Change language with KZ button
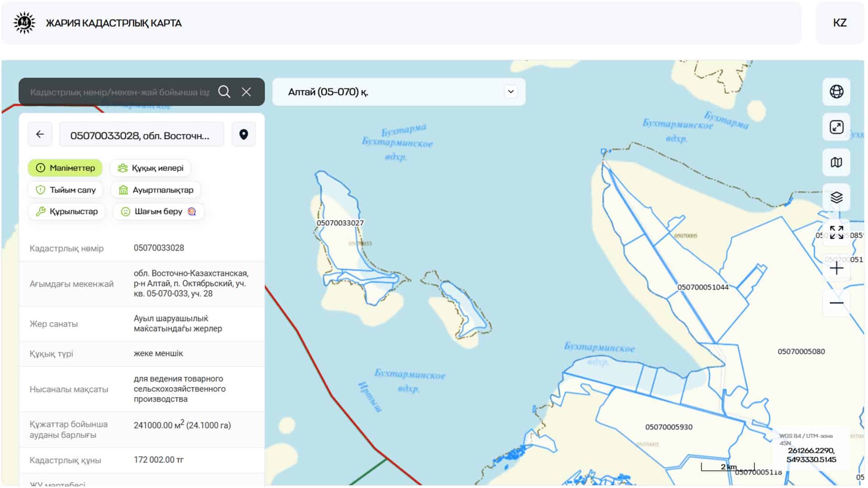This screenshot has height=488, width=868. point(840,23)
